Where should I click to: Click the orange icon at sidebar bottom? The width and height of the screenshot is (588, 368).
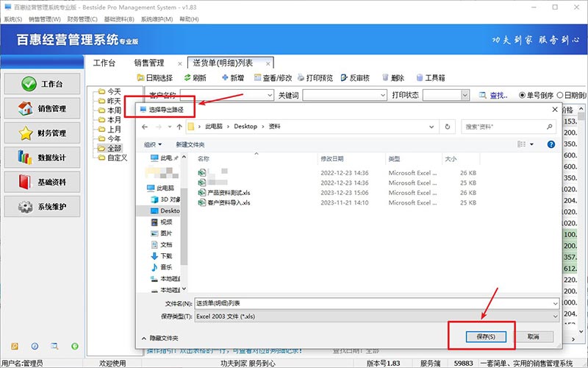pyautogui.click(x=15, y=346)
